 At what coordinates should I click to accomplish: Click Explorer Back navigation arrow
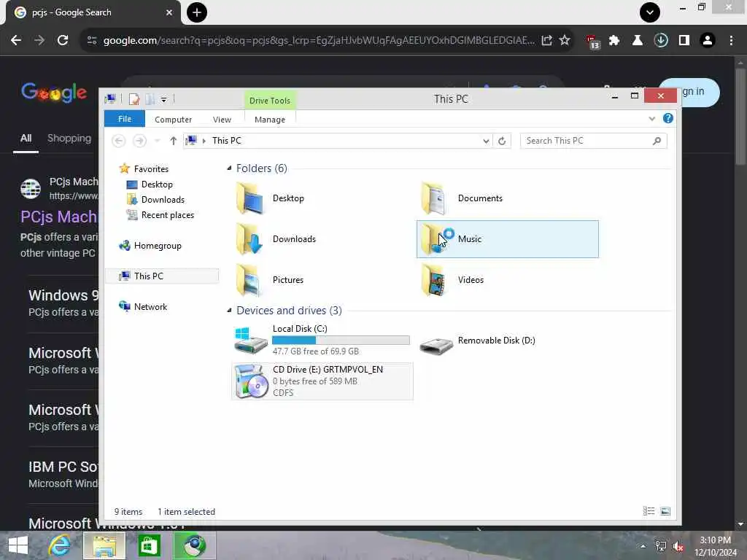pos(119,141)
